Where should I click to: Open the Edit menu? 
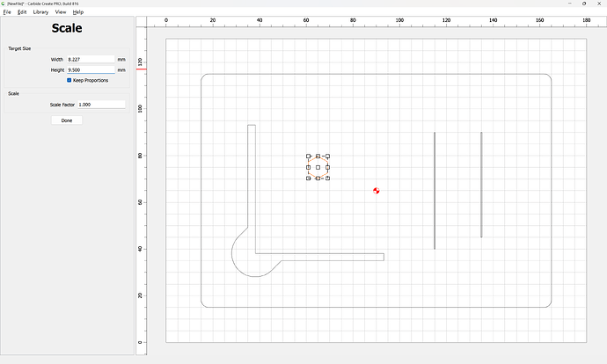click(x=22, y=12)
